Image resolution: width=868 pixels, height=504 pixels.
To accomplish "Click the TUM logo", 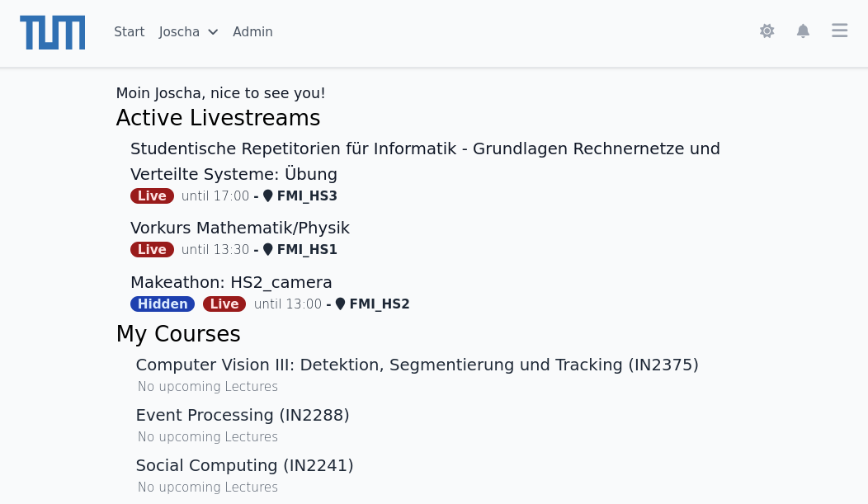I will coord(53,32).
